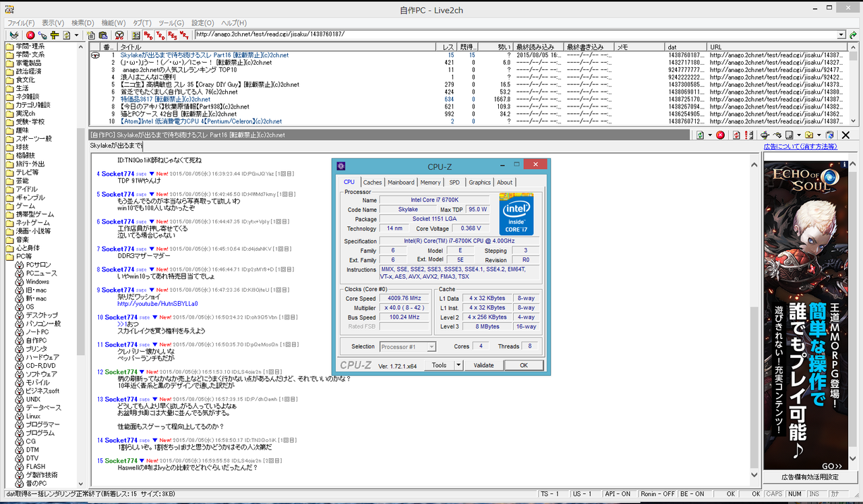The height and width of the screenshot is (504, 863).
Task: Click the red stop icon in the main toolbar
Action: (30, 35)
